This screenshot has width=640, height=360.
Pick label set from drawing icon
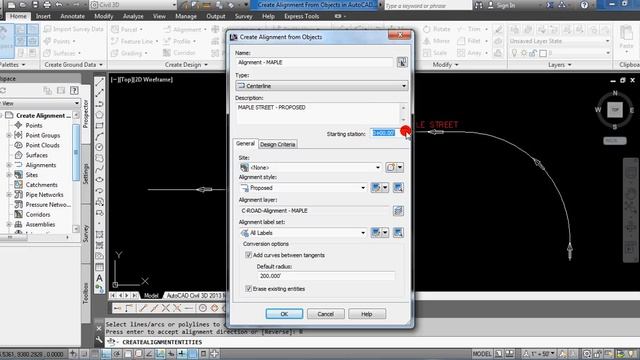398,233
